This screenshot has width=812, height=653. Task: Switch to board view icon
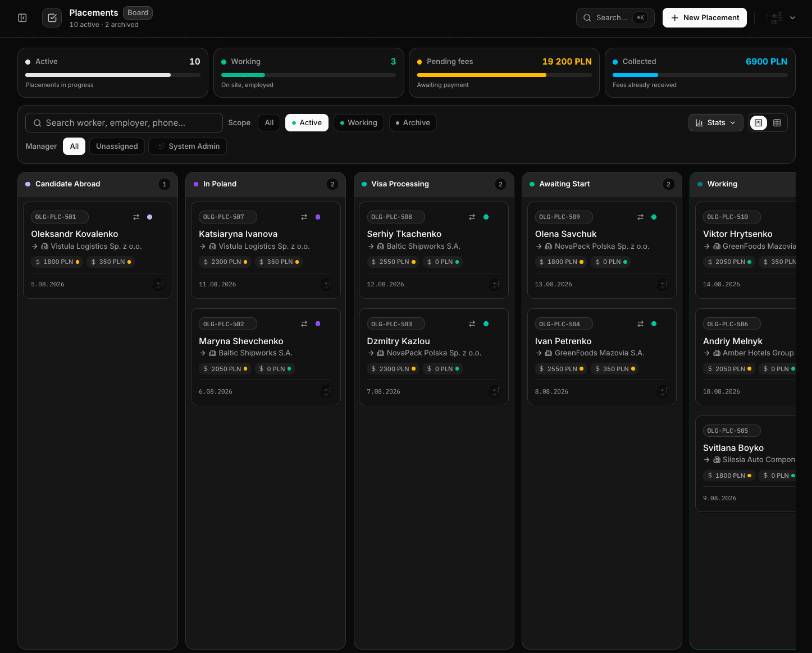click(x=759, y=123)
